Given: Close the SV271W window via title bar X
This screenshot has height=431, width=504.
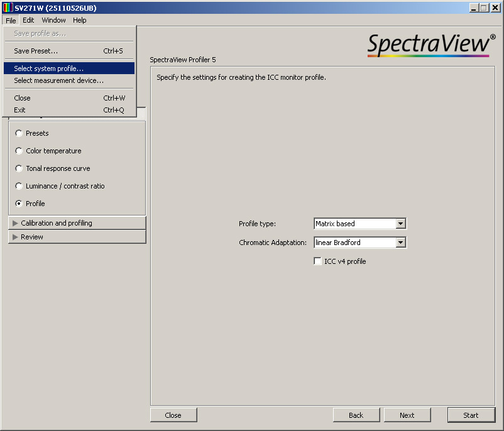Looking at the screenshot, I should tap(495, 8).
